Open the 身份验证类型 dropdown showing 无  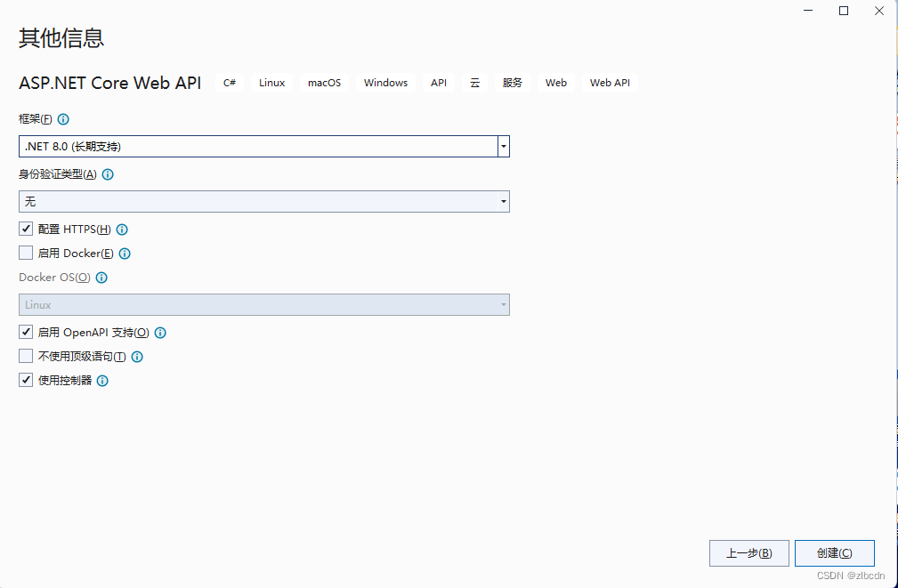[264, 202]
